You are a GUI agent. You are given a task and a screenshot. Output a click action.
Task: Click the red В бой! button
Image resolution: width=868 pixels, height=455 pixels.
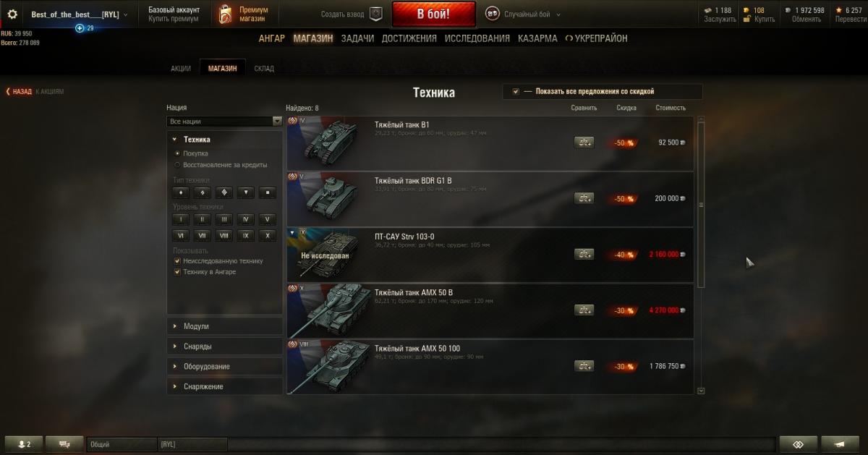coord(433,14)
